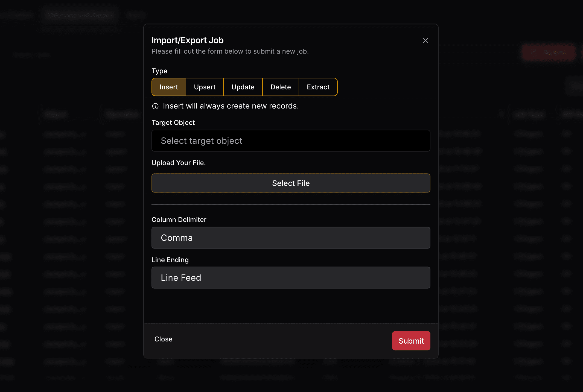Viewport: 583px width, 392px height.
Task: Expand the Column Delimiter Comma dropdown
Action: 291,238
